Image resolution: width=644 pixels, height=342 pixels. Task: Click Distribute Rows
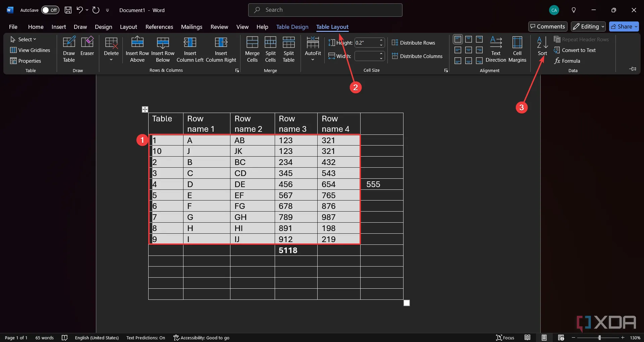(x=413, y=43)
